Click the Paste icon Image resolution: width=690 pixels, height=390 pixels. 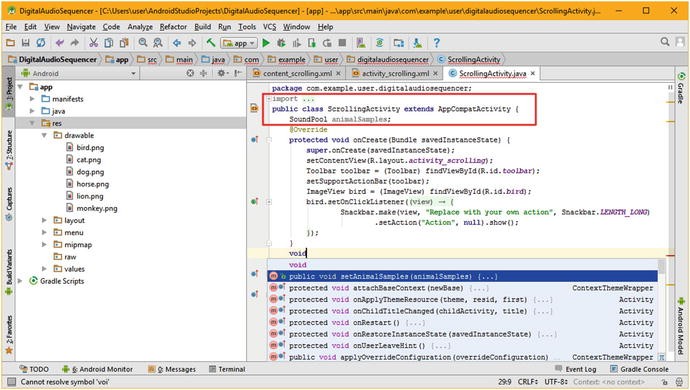coord(124,43)
